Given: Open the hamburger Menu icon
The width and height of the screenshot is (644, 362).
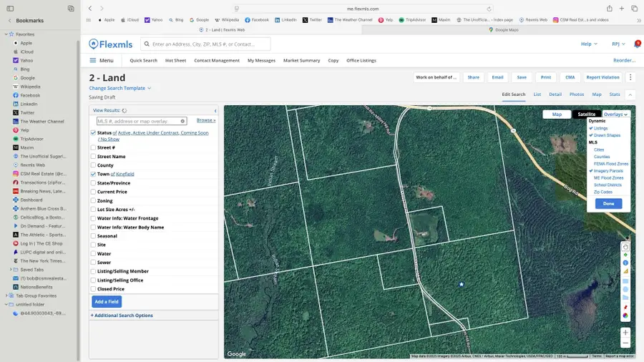Looking at the screenshot, I should point(94,61).
